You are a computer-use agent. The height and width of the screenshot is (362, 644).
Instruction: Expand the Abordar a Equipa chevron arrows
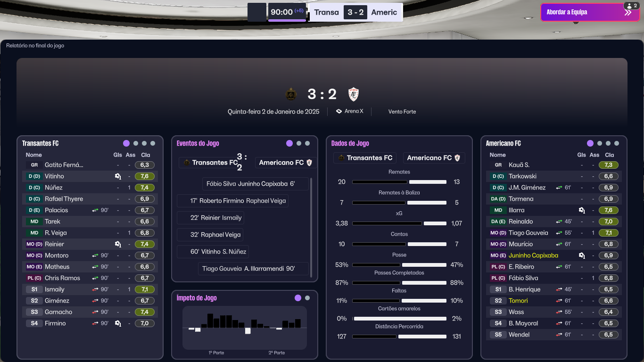627,12
